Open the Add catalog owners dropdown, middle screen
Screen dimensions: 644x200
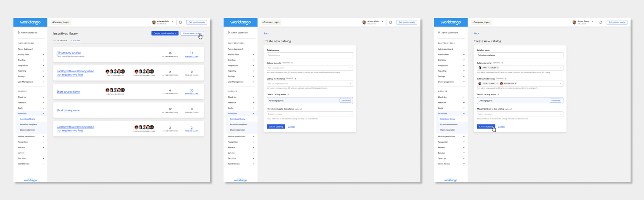click(x=310, y=68)
